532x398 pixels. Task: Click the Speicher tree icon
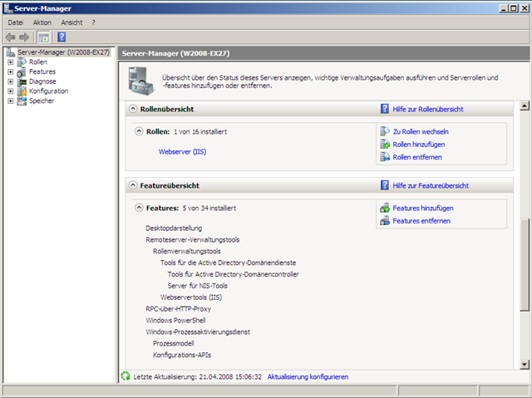click(22, 101)
